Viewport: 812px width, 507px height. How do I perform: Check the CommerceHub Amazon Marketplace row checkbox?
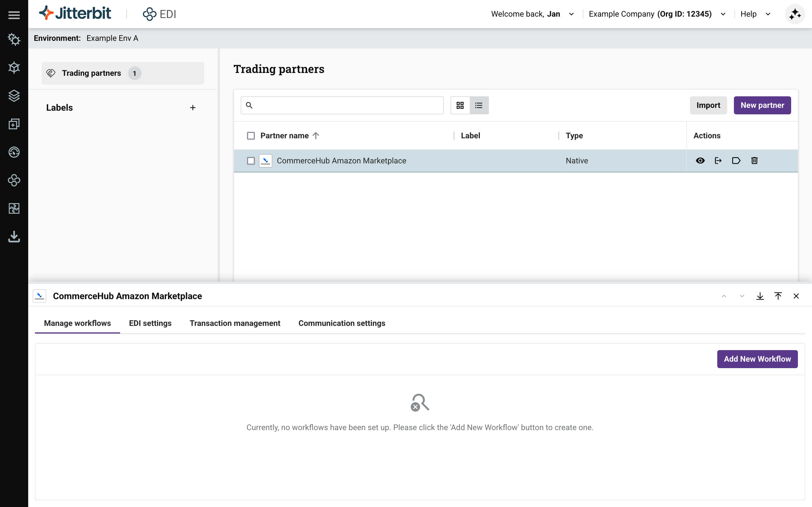coord(251,161)
